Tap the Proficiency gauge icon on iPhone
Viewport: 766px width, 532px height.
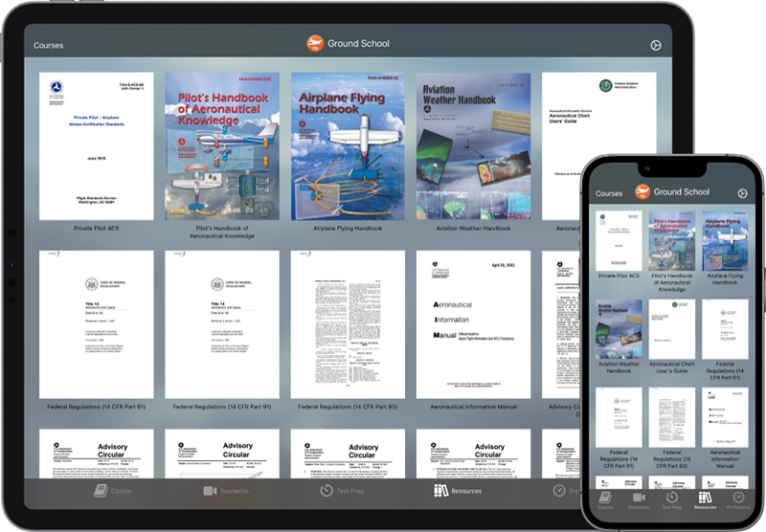pos(738,497)
